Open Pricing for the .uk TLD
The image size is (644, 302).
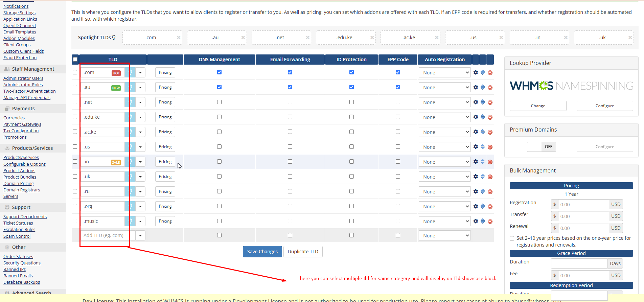point(165,177)
